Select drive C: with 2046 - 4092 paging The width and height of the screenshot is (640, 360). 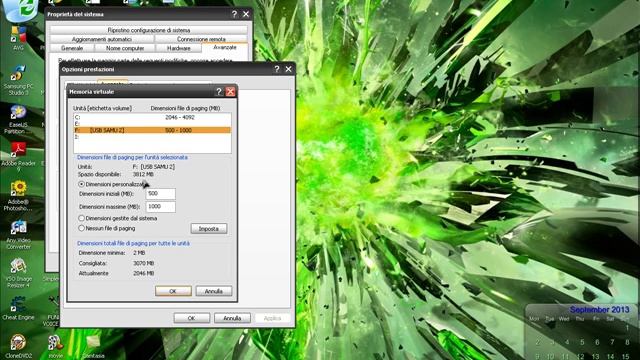152,117
